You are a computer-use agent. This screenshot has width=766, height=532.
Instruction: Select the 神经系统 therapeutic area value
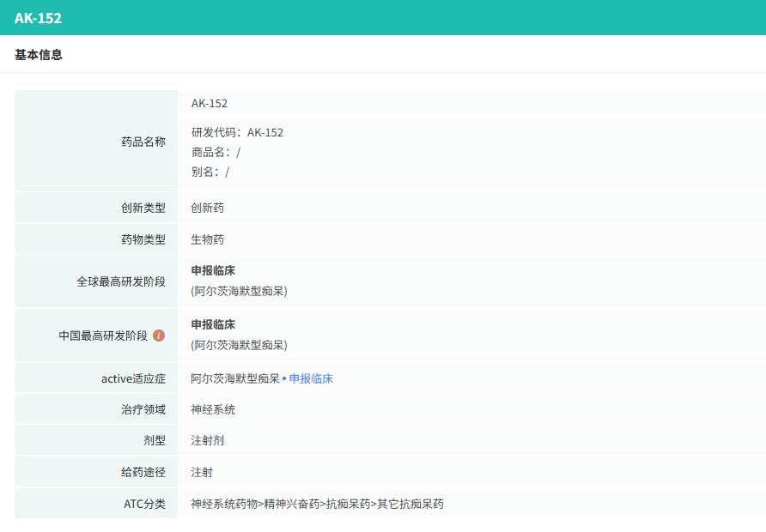click(213, 409)
